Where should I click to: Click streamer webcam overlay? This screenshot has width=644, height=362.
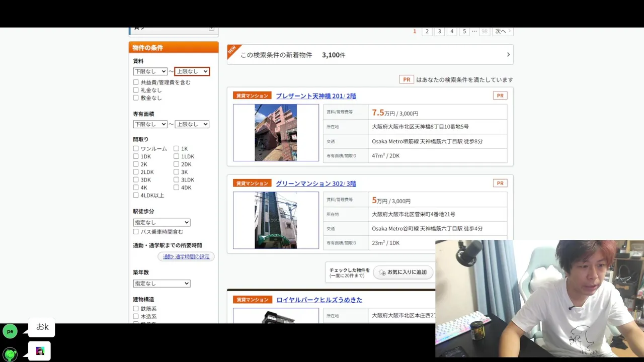(539, 298)
